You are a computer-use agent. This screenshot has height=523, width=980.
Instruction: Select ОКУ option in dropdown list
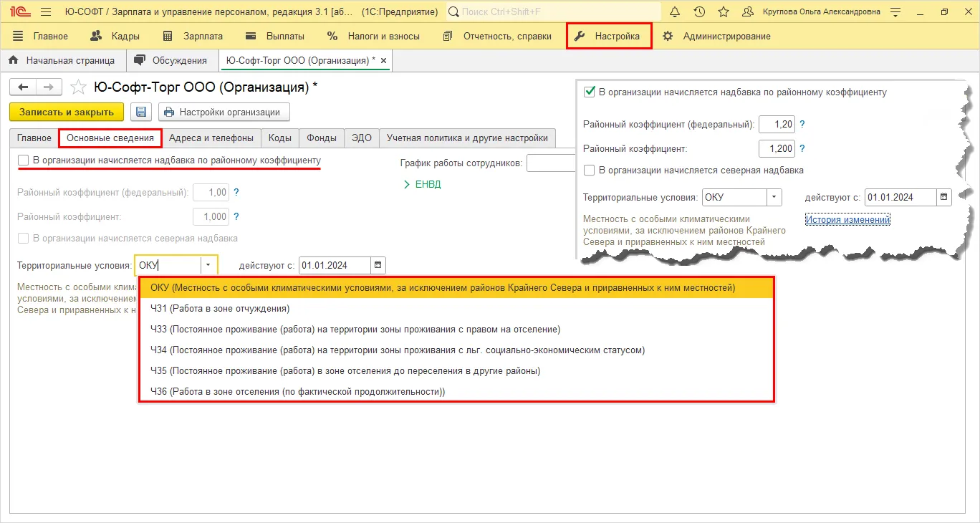(x=456, y=288)
